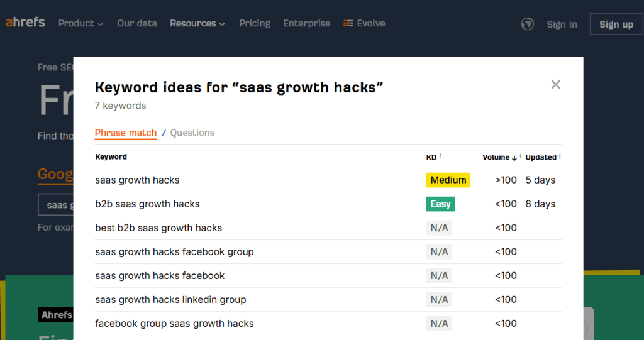
Task: Click the Sign up button
Action: click(x=616, y=24)
